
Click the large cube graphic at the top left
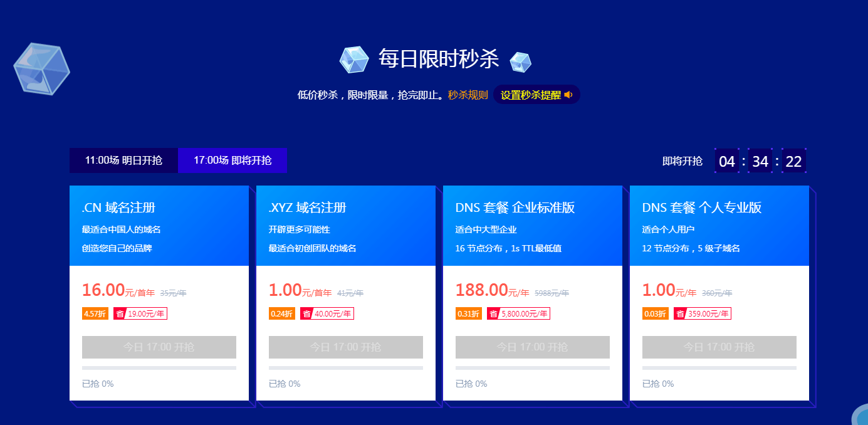[x=41, y=69]
